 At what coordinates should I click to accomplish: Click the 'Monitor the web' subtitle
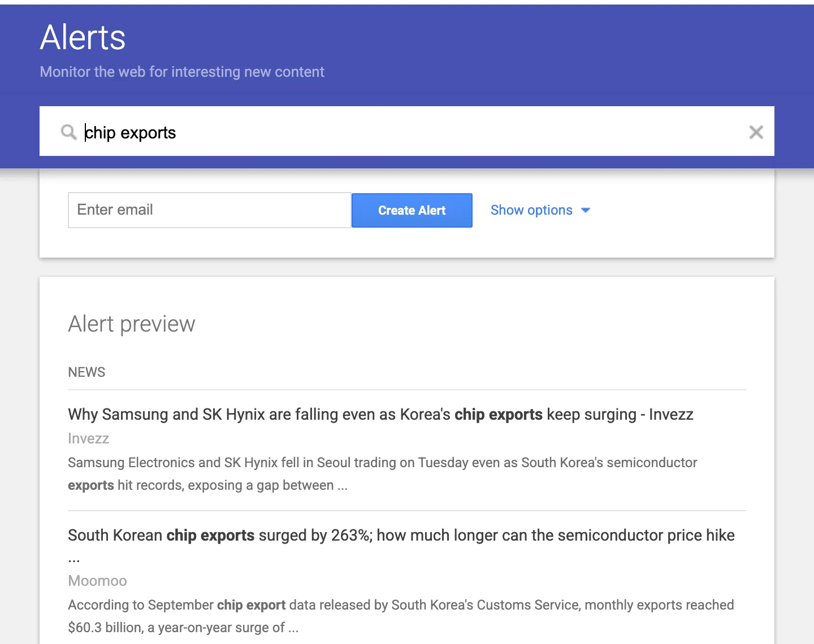point(182,72)
